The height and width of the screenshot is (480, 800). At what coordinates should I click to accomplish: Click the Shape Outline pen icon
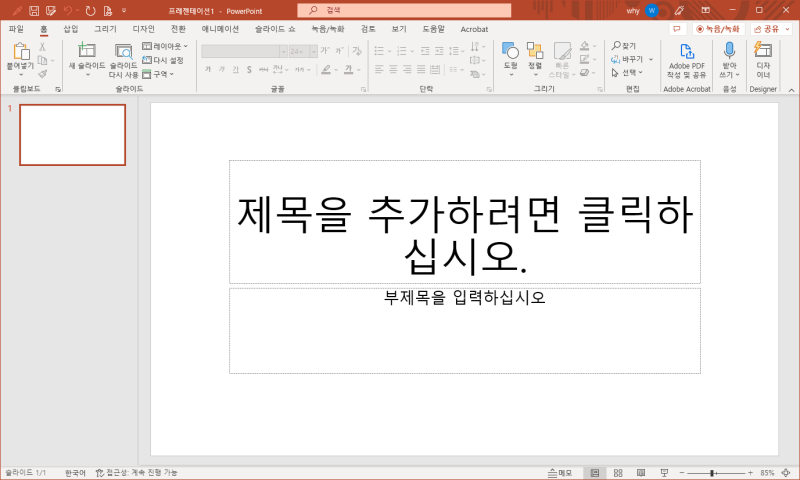585,60
